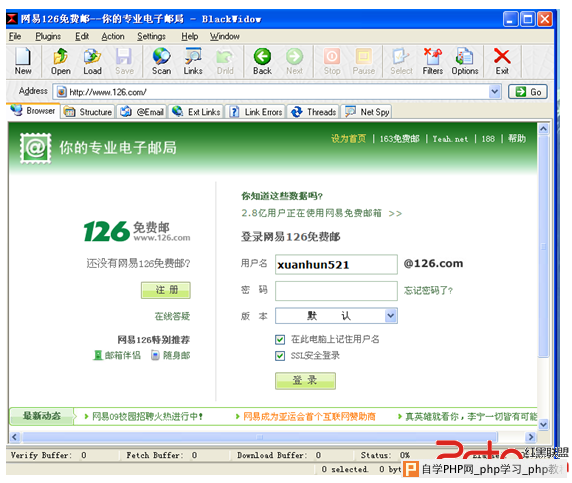Switch to the Browser tab
The height and width of the screenshot is (483, 572).
pos(33,111)
